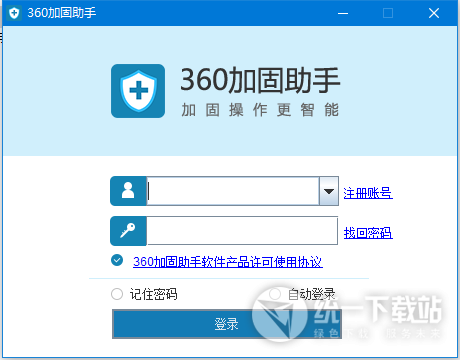This screenshot has height=360, width=460.
Task: Enable the 自动登录 radio option
Action: click(275, 294)
